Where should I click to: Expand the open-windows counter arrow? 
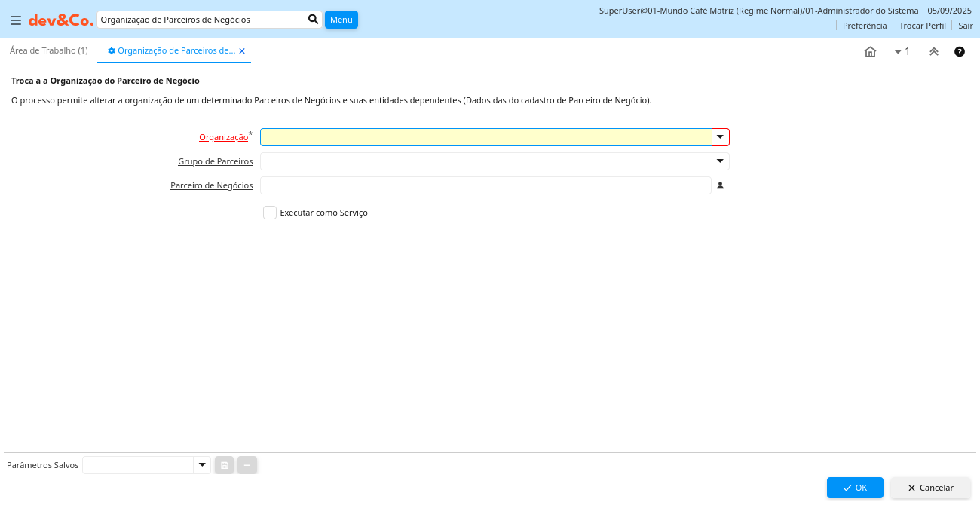click(x=898, y=52)
